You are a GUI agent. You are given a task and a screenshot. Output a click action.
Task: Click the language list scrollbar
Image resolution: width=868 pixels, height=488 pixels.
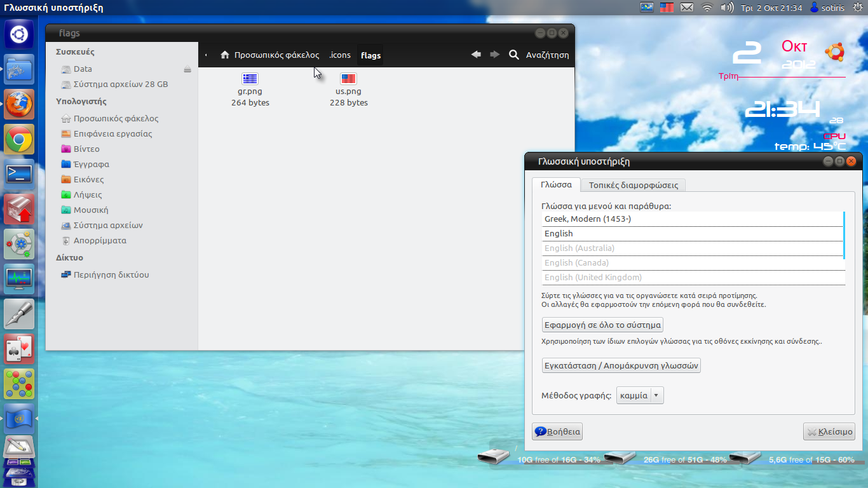844,235
